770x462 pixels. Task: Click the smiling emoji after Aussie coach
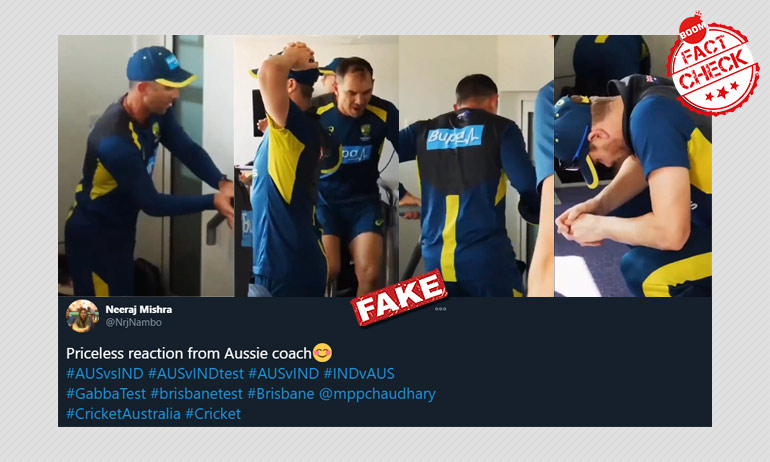click(322, 353)
